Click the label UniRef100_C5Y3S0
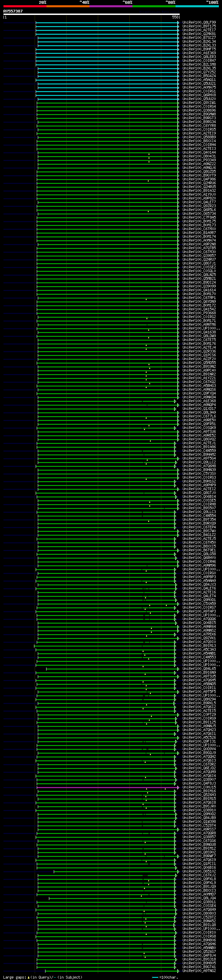This screenshot has width=222, height=980. point(199,473)
